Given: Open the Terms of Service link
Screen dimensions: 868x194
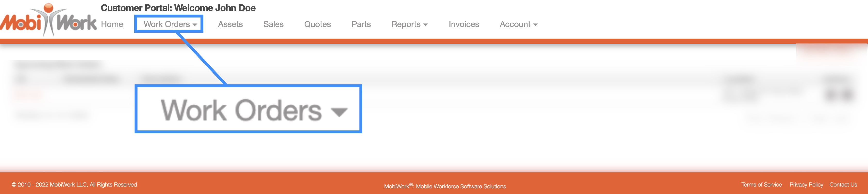Looking at the screenshot, I should (x=761, y=184).
